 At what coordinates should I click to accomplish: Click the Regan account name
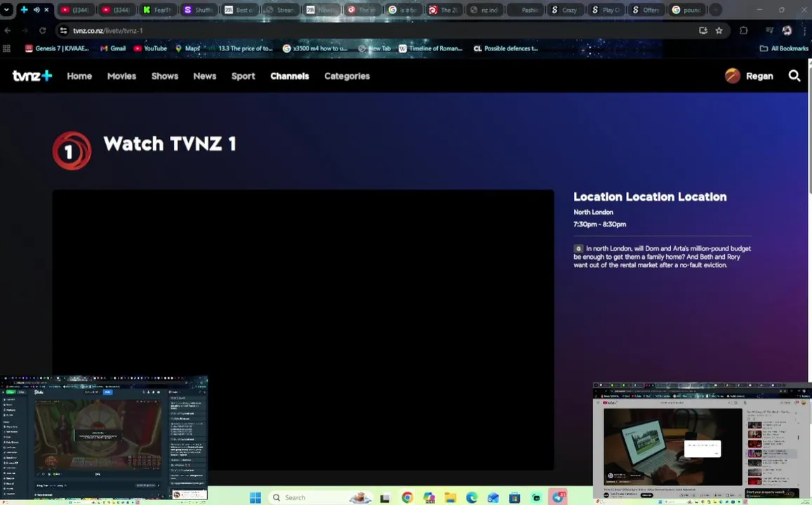759,76
